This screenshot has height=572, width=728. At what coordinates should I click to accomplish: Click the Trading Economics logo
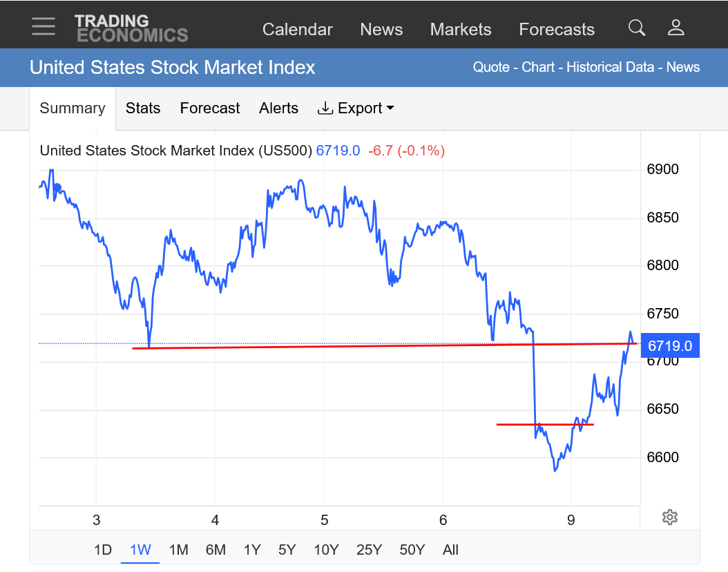pos(131,28)
